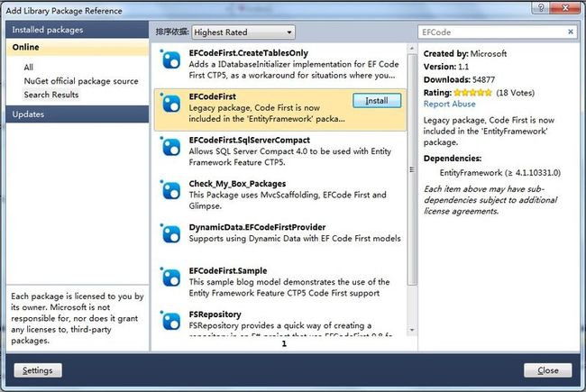
Task: Click the (18 Votes) text
Action: (515, 93)
